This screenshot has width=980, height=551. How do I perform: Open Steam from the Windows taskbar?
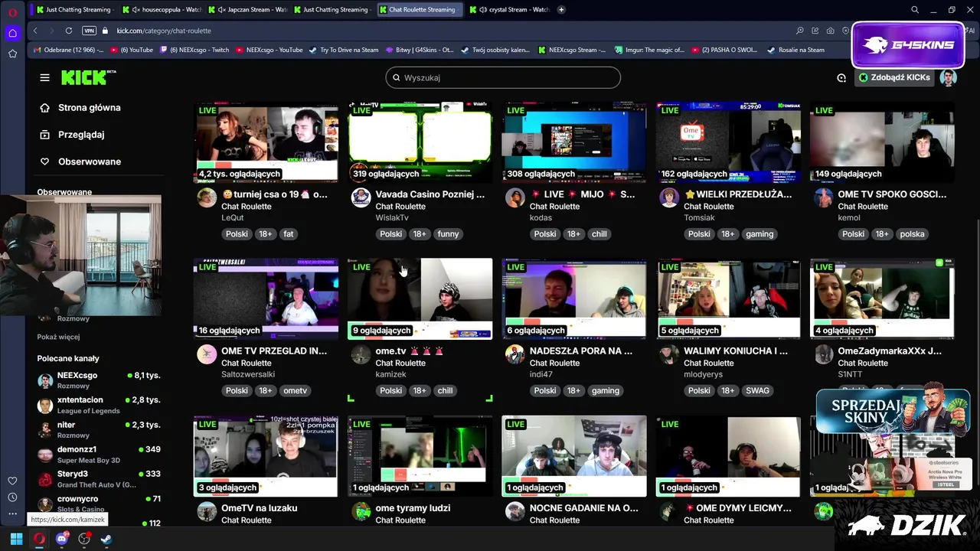tap(106, 539)
